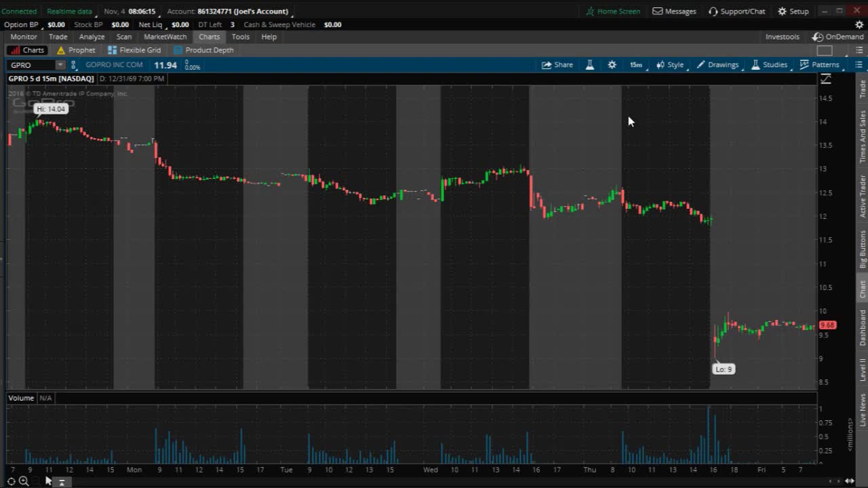Open the Big Buttons side tab

863,249
